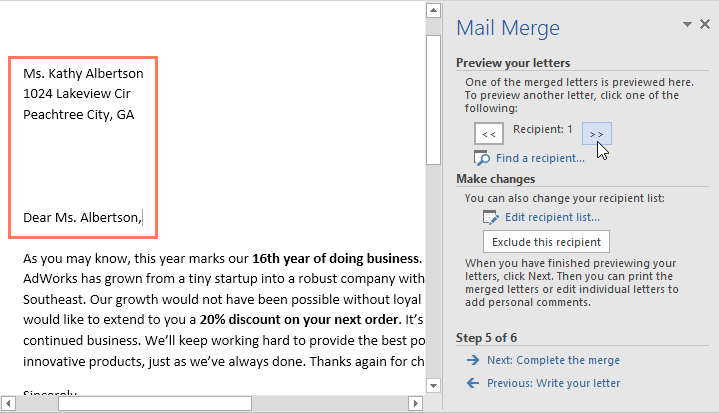Click the vertical scrollbar up arrow
The image size is (719, 413).
(433, 11)
